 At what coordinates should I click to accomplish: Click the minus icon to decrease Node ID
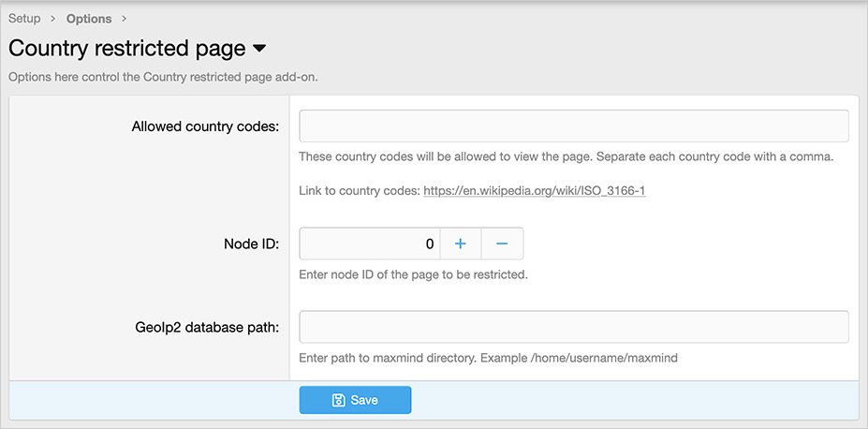[502, 244]
